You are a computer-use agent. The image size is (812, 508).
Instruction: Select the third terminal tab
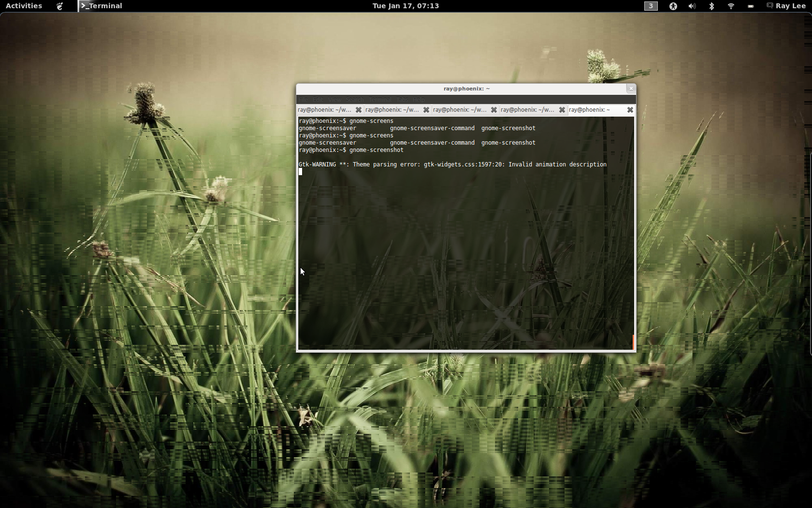460,110
